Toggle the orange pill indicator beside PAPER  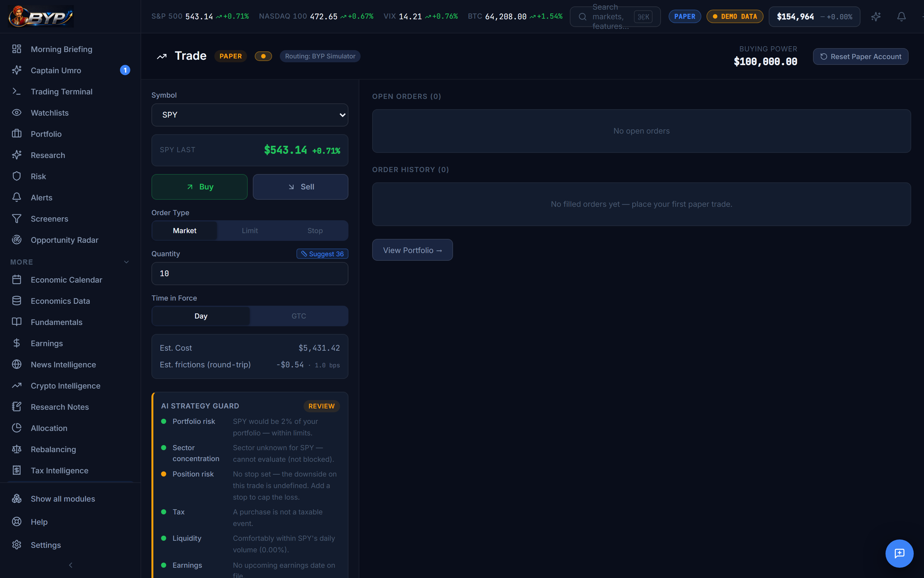click(263, 56)
